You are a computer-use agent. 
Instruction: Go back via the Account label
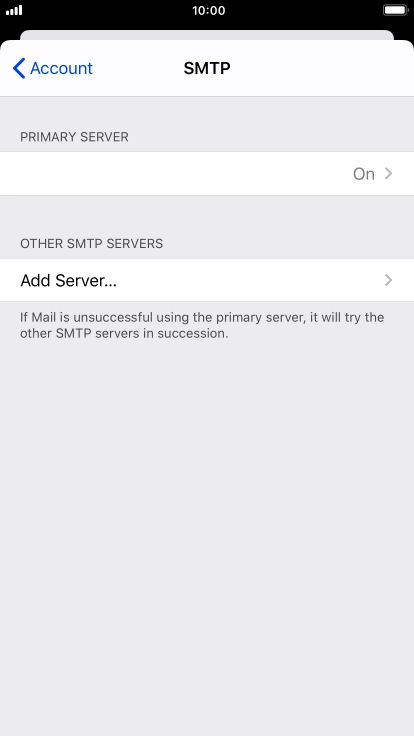(x=61, y=68)
